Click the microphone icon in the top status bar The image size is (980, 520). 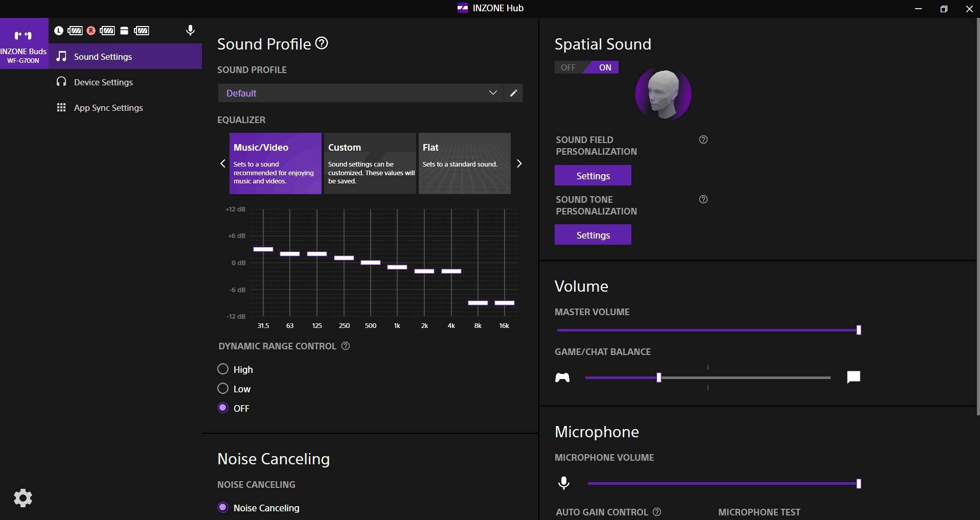click(x=190, y=31)
